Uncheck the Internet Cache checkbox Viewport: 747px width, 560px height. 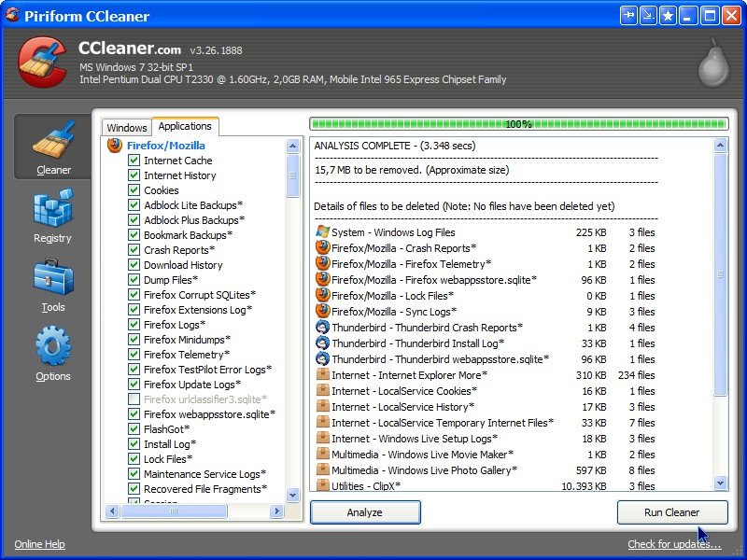[134, 160]
